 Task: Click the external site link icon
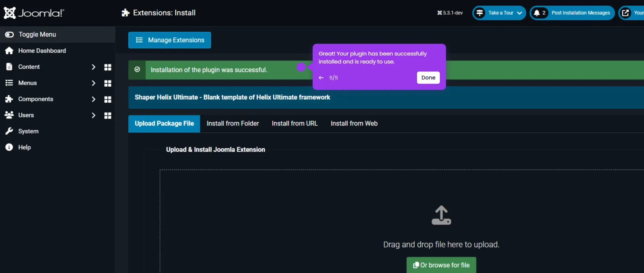625,13
